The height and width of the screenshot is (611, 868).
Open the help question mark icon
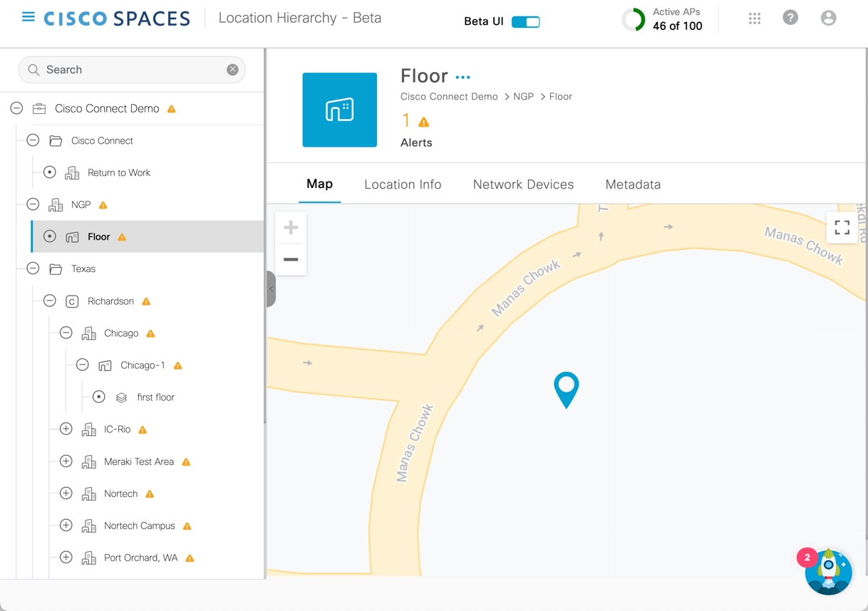790,18
